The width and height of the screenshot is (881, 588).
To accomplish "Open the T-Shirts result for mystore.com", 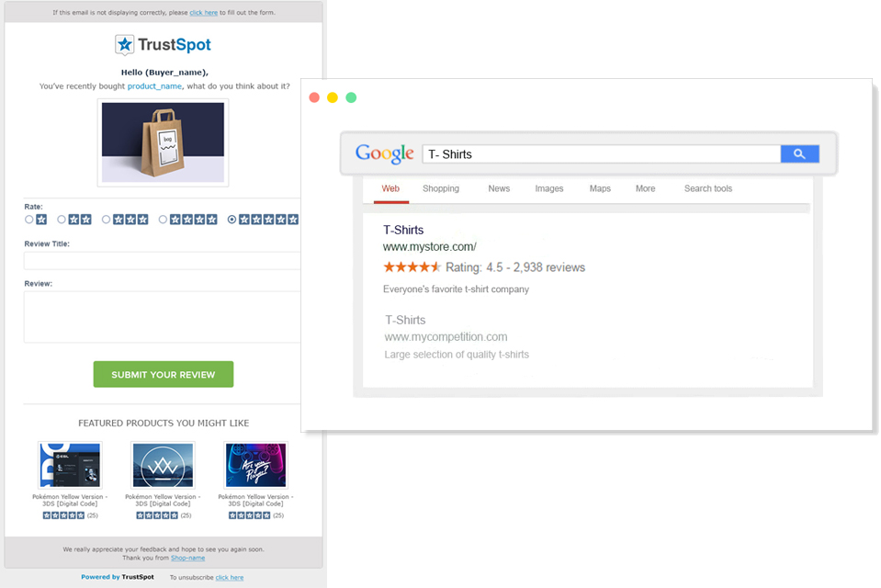I will [x=403, y=230].
